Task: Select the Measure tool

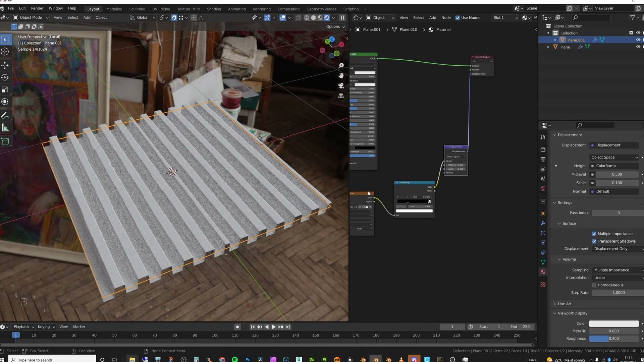Action: click(x=5, y=128)
